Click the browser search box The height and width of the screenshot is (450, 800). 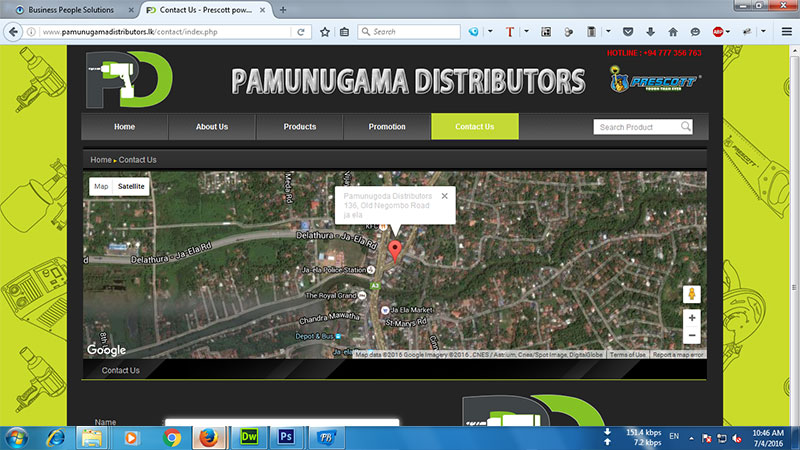point(409,32)
